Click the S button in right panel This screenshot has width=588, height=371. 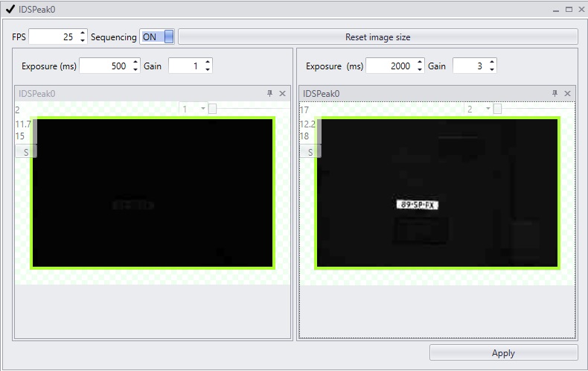coord(310,152)
